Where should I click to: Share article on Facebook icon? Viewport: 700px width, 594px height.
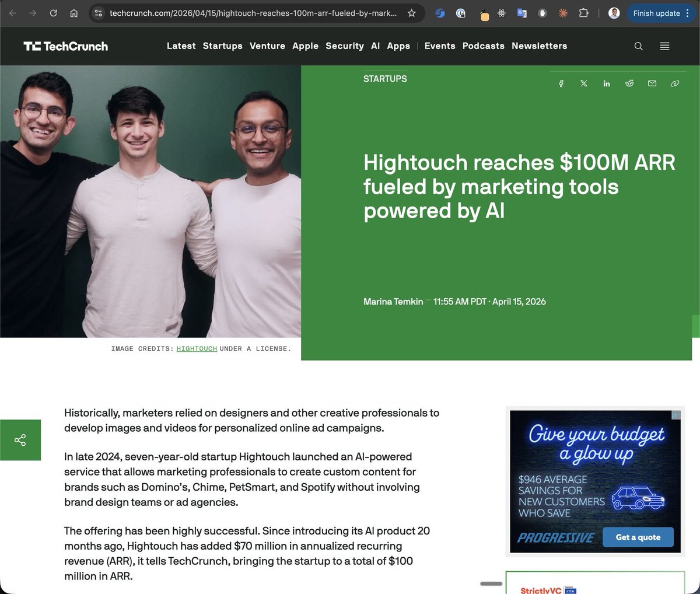pos(561,83)
